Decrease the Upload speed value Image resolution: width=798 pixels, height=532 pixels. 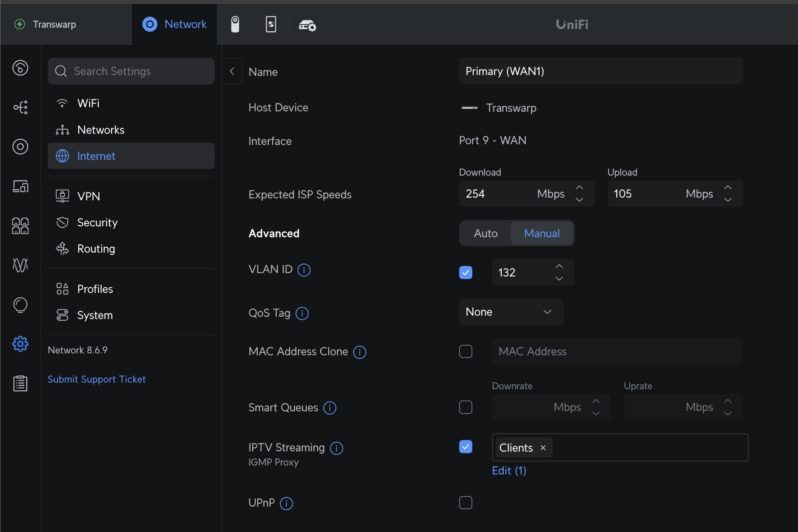(x=728, y=199)
